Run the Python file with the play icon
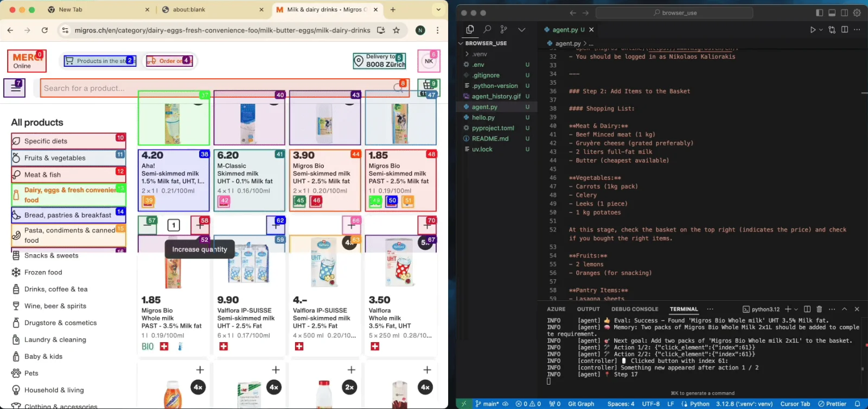This screenshot has height=409, width=868. tap(813, 29)
